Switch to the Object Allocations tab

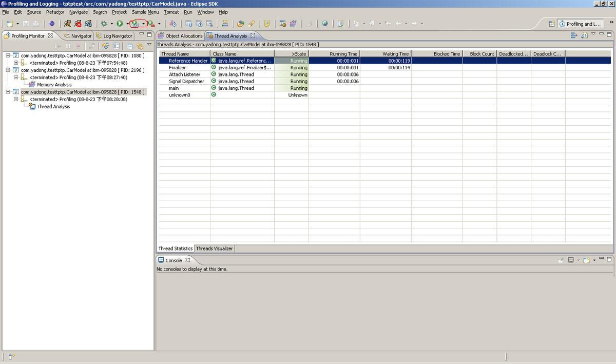180,36
